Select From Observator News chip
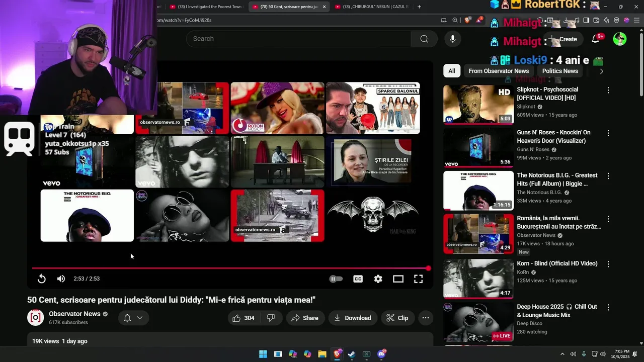The height and width of the screenshot is (362, 644). (499, 71)
